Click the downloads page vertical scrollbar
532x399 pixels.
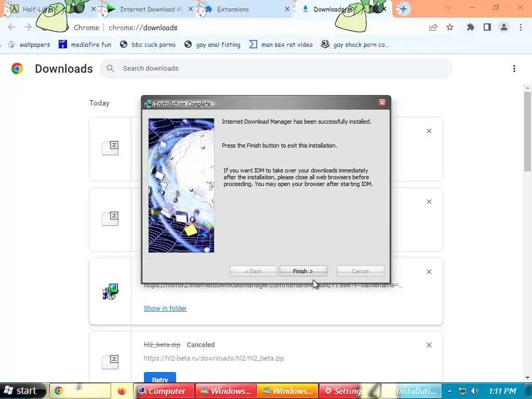527,132
